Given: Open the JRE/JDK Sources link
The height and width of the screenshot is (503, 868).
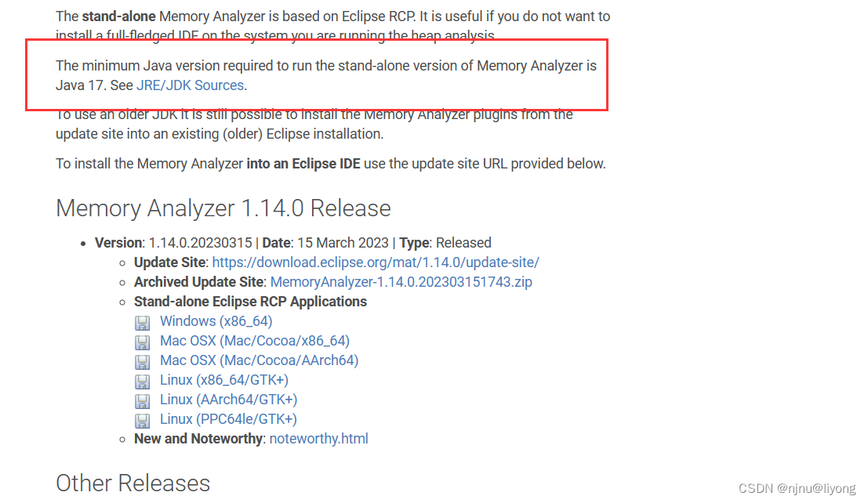Looking at the screenshot, I should point(190,85).
